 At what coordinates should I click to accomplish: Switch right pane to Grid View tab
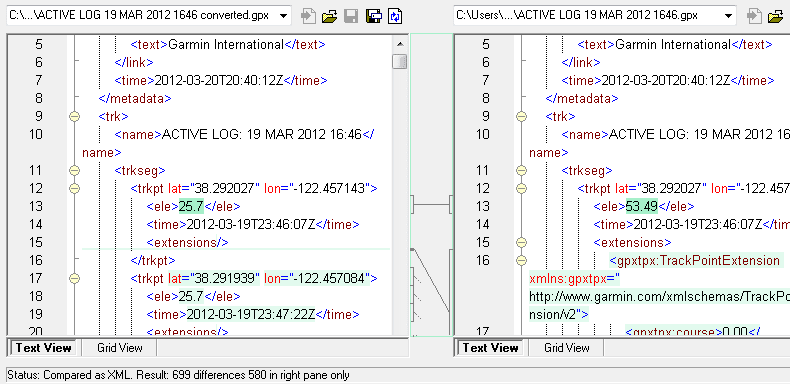point(567,348)
